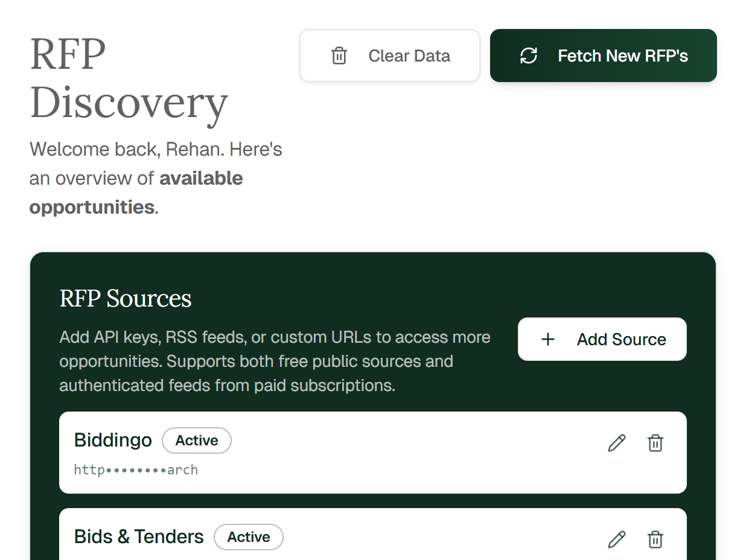The image size is (746, 560).
Task: Click Fetch New RFP's button
Action: (603, 56)
